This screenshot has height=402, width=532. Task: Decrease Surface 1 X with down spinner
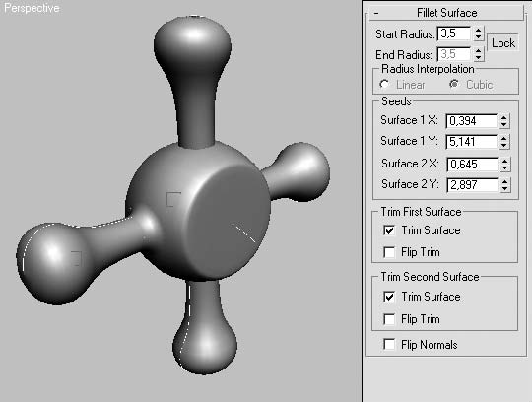tap(504, 124)
